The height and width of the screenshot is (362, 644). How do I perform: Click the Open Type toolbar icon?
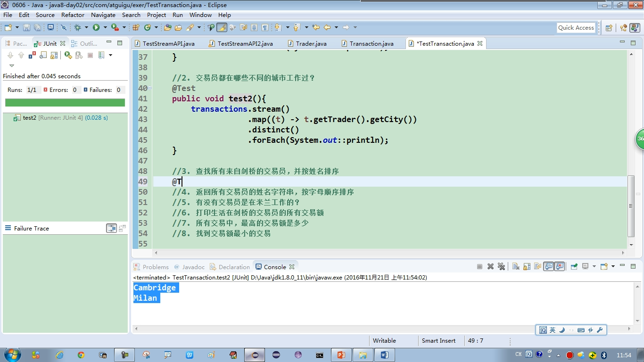[x=167, y=28]
